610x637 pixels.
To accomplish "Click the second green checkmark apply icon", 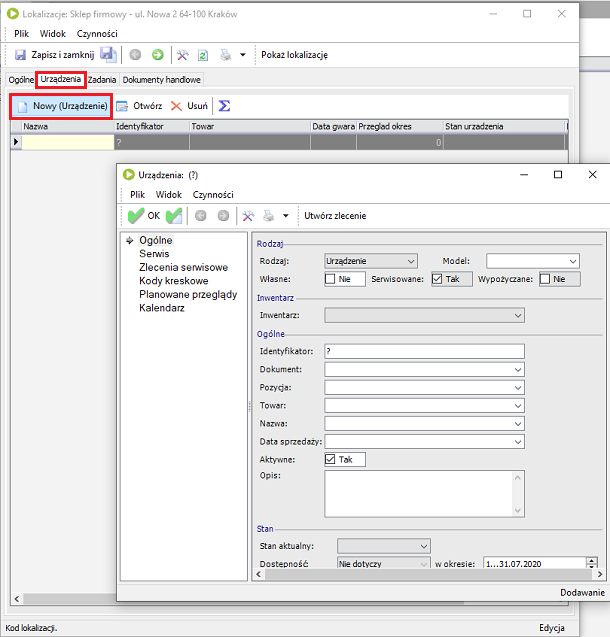I will pyautogui.click(x=174, y=216).
